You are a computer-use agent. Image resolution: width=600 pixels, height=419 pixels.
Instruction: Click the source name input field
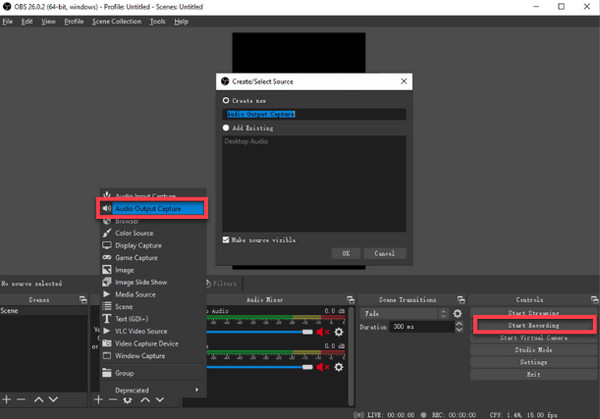coord(314,114)
